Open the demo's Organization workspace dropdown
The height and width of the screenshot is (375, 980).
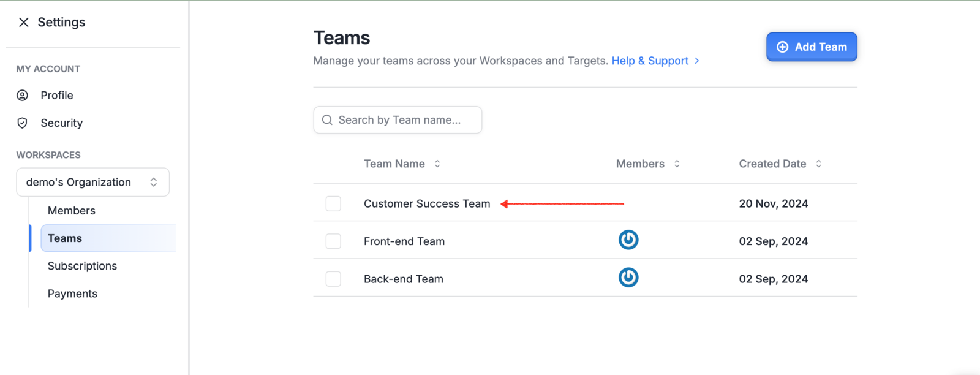92,182
